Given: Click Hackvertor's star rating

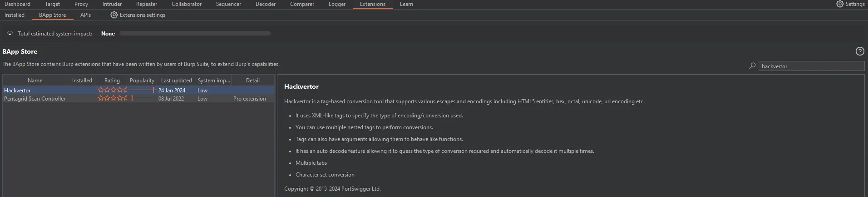Looking at the screenshot, I should pos(113,91).
